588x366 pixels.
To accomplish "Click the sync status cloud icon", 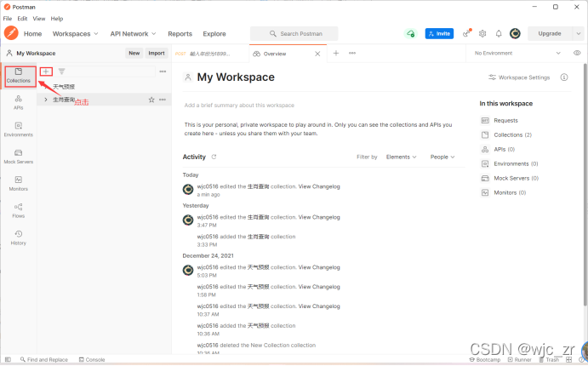I will (x=411, y=34).
